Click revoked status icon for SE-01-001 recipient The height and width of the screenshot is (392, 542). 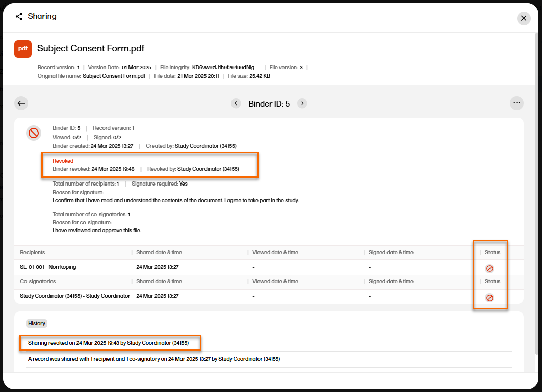489,268
